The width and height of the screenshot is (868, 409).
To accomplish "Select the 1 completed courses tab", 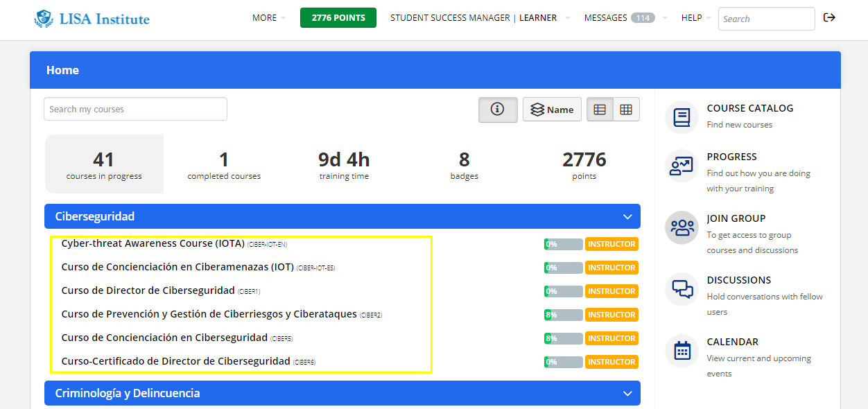I will tap(224, 164).
